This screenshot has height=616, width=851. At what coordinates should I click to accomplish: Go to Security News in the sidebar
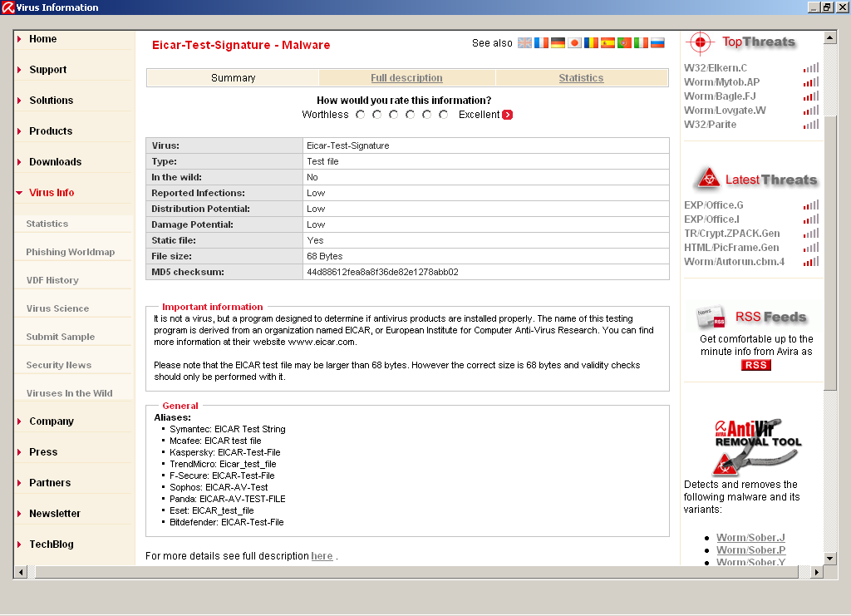pos(59,365)
